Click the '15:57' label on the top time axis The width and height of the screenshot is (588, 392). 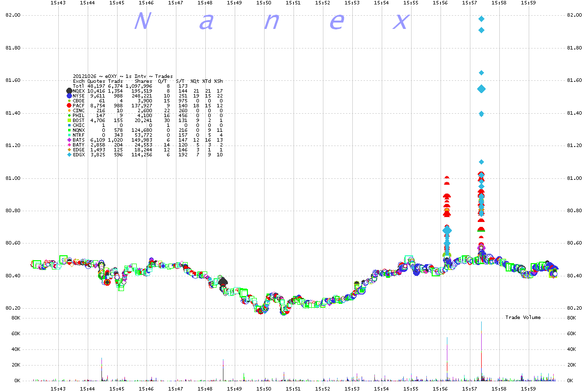(x=469, y=3)
